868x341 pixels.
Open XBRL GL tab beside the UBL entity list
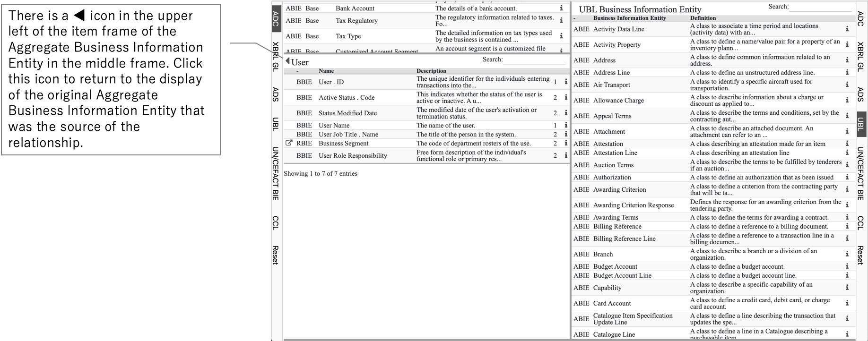(860, 56)
